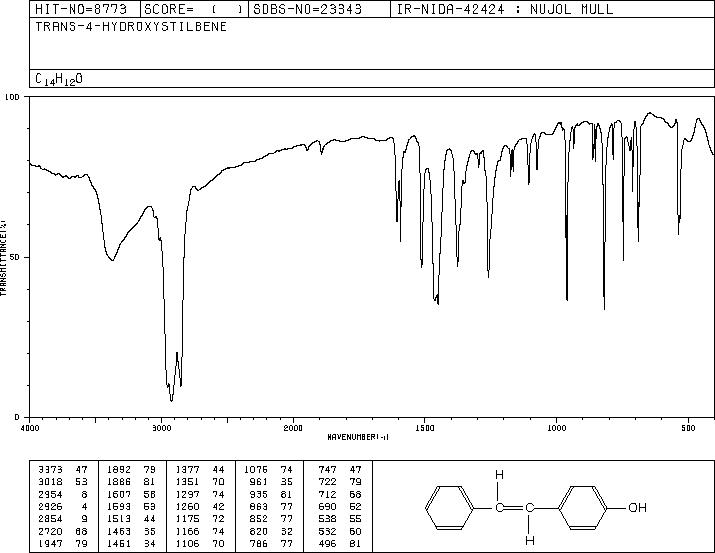This screenshot has width=715, height=553.
Task: Click peak table entry 2854
Action: pyautogui.click(x=51, y=519)
